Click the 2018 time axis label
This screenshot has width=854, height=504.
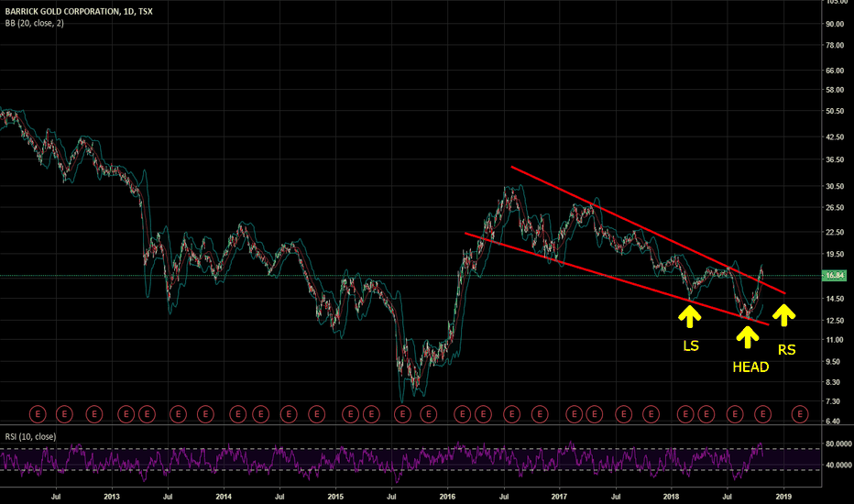pyautogui.click(x=671, y=497)
